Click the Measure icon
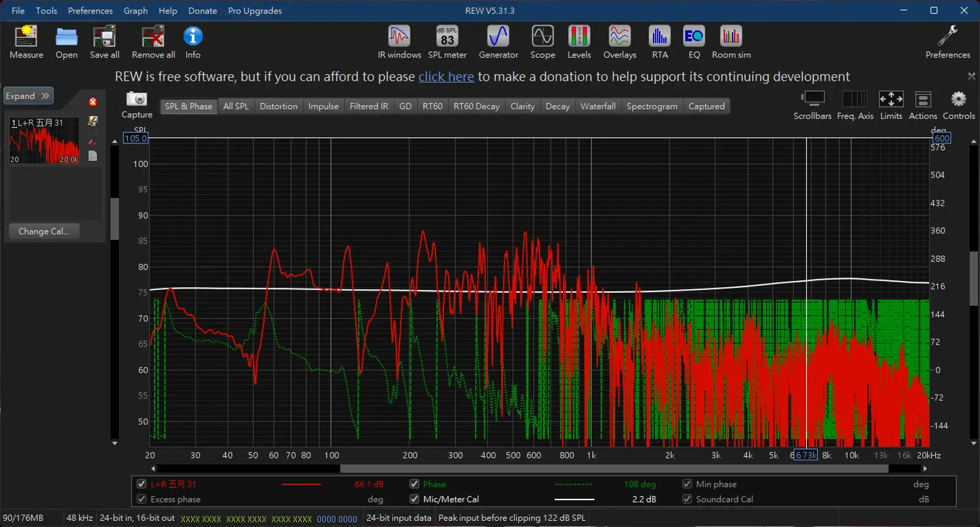Image resolution: width=980 pixels, height=527 pixels. pos(26,37)
